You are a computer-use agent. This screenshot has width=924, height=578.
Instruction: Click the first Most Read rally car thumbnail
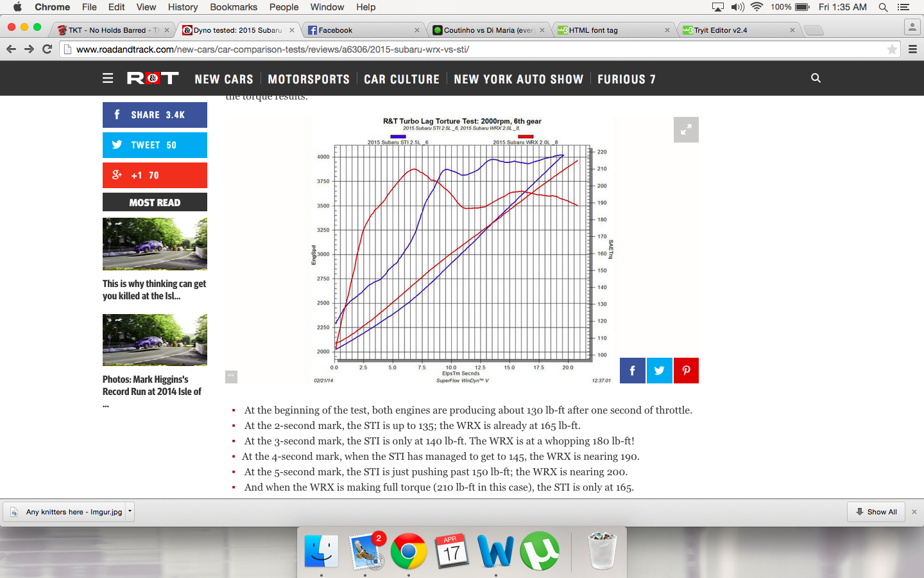155,244
